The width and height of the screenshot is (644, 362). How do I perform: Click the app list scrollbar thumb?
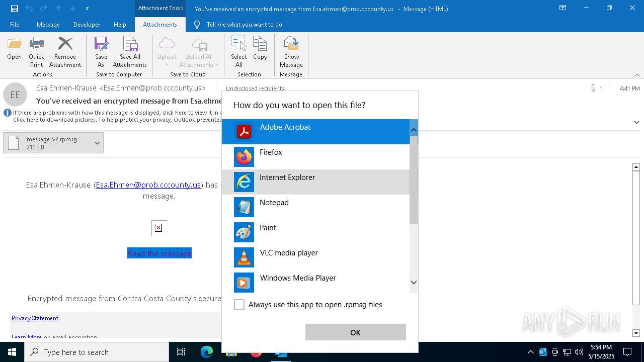point(414,180)
